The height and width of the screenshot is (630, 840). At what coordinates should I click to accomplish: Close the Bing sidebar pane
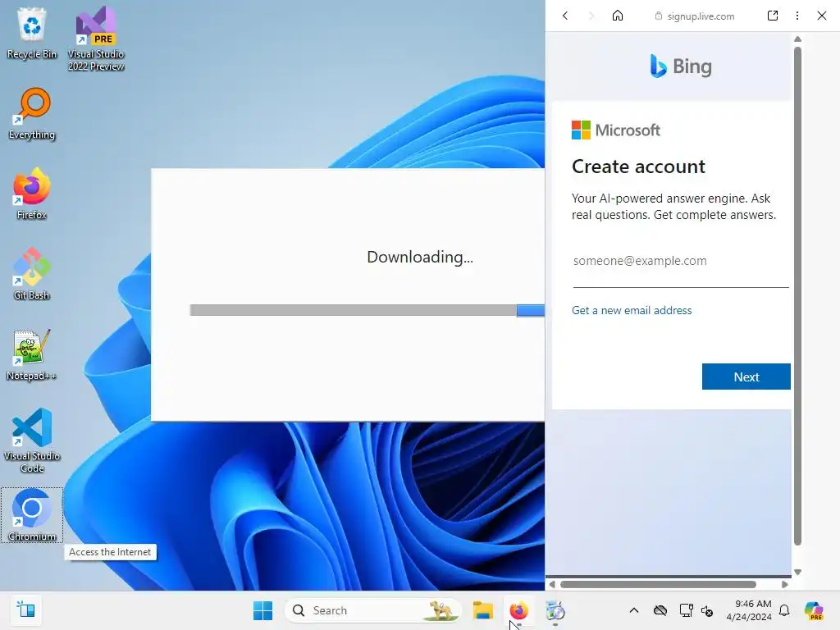coord(822,16)
